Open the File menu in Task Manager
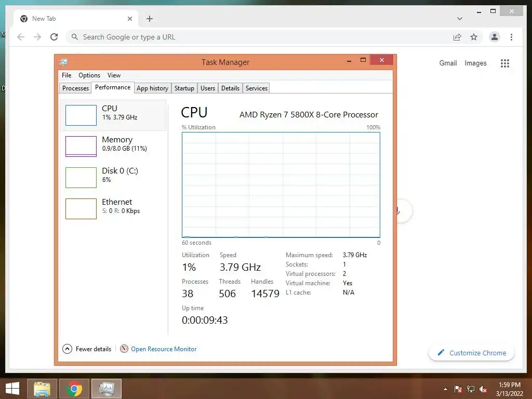This screenshot has width=532, height=399. click(x=66, y=75)
